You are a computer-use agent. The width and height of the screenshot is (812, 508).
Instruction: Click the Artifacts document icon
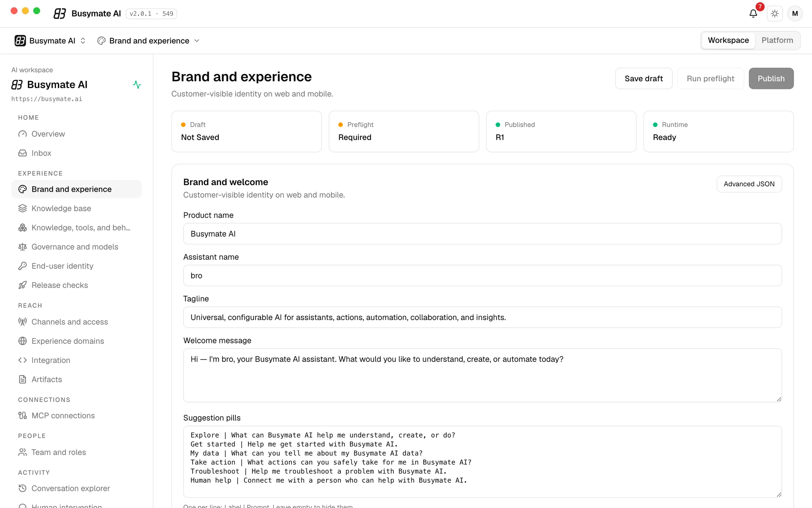pyautogui.click(x=23, y=379)
